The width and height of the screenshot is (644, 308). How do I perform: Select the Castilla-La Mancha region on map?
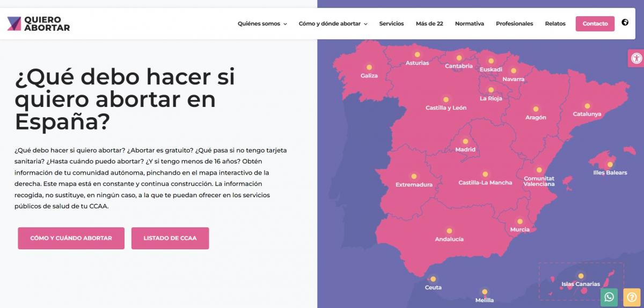click(485, 175)
